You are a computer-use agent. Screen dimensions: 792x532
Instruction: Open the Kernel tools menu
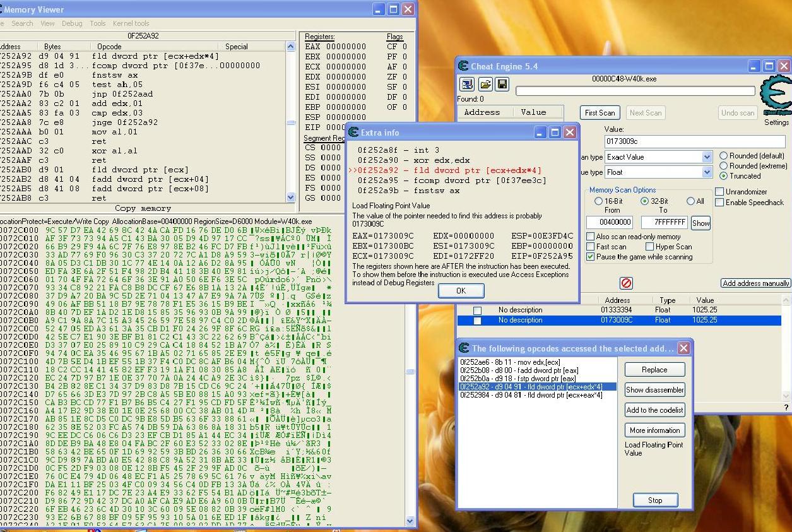[x=131, y=23]
